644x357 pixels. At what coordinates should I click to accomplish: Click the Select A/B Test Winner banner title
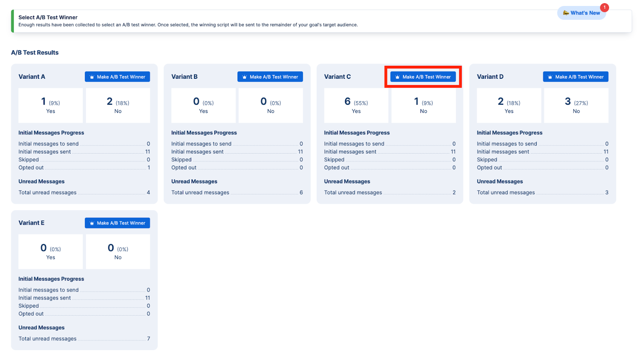48,17
